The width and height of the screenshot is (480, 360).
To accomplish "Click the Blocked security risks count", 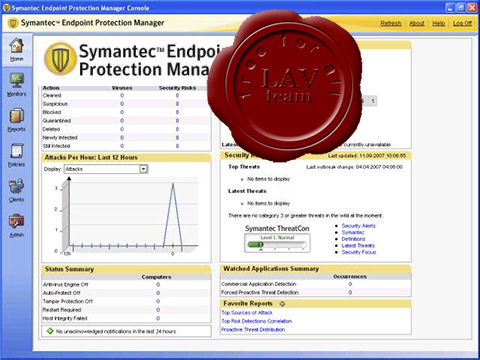I will [x=177, y=112].
